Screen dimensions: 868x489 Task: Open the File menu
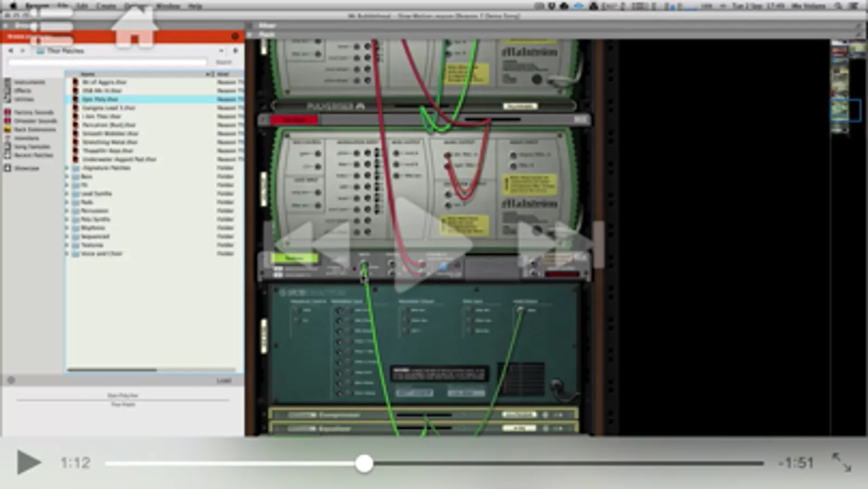click(x=63, y=6)
